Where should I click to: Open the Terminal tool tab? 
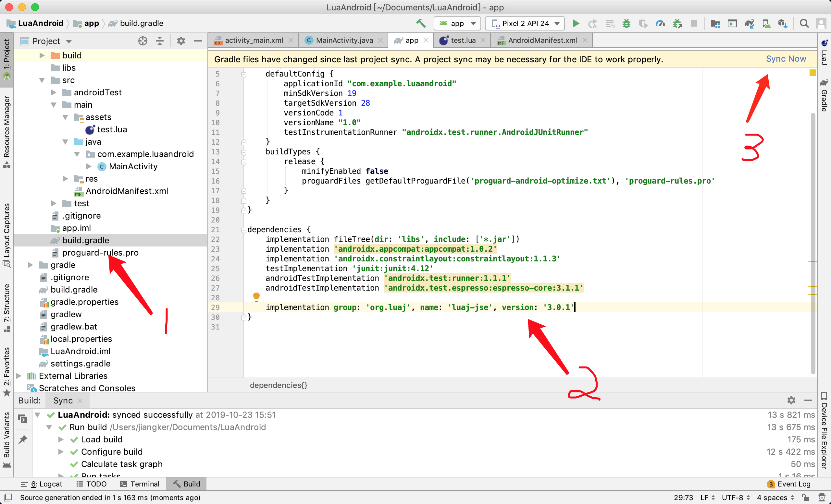click(x=140, y=484)
